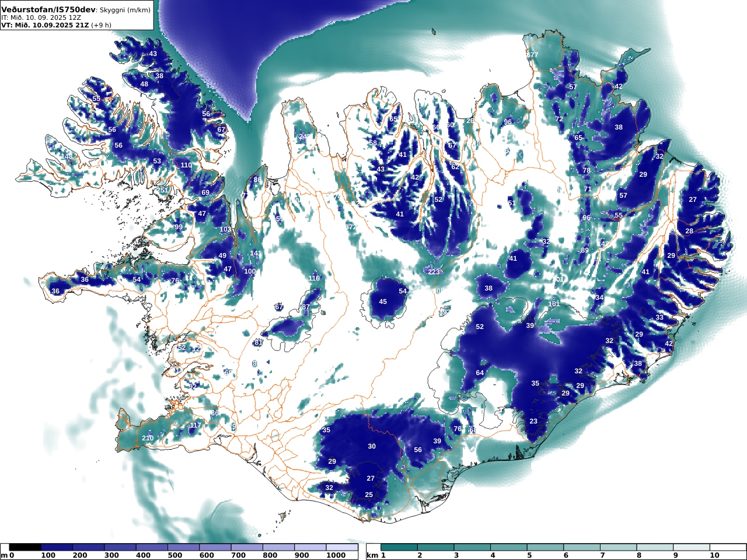Click the m unit label of the left legend

coord(4,555)
